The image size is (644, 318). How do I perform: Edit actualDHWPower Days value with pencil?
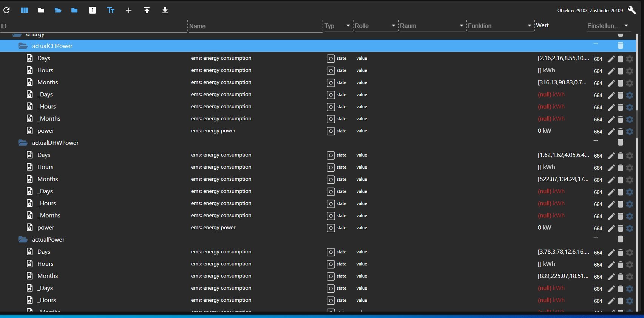click(x=611, y=156)
